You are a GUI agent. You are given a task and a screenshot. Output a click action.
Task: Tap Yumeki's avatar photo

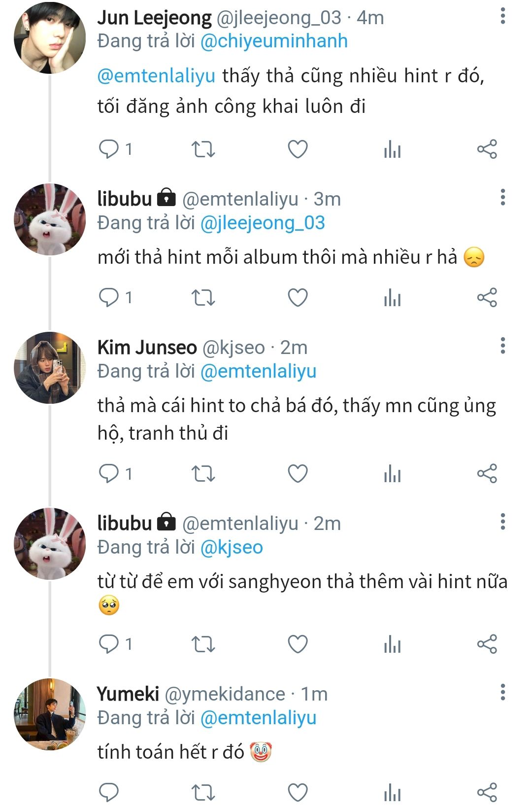pos(50,714)
